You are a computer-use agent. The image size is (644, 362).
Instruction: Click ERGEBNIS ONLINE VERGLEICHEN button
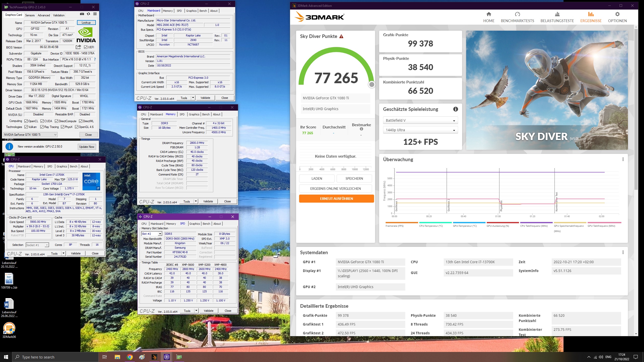[335, 189]
